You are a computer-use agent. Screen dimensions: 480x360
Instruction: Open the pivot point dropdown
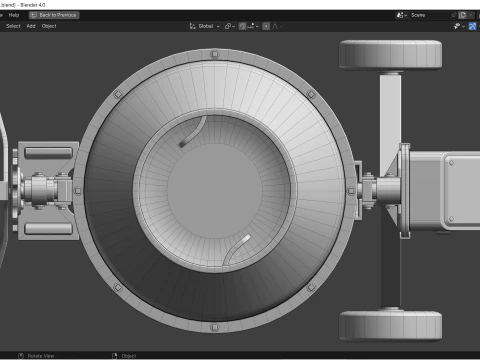[x=230, y=26]
